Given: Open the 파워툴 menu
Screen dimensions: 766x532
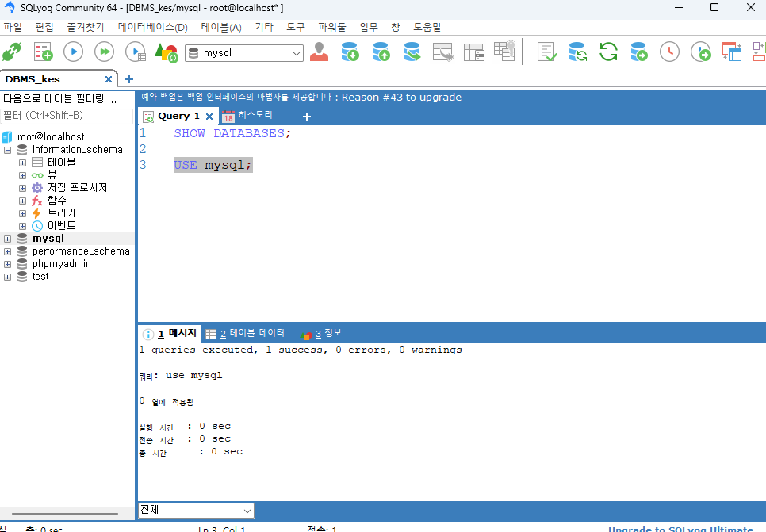Looking at the screenshot, I should coord(331,28).
